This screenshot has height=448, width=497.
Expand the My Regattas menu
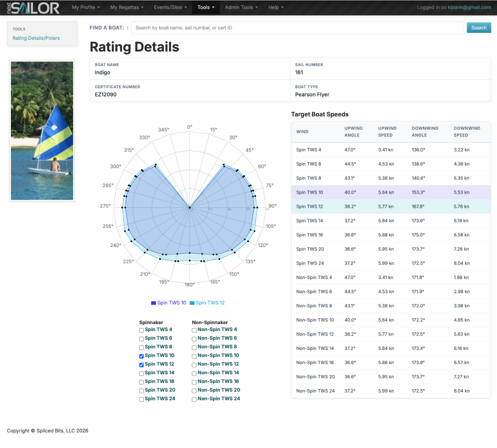(x=127, y=7)
